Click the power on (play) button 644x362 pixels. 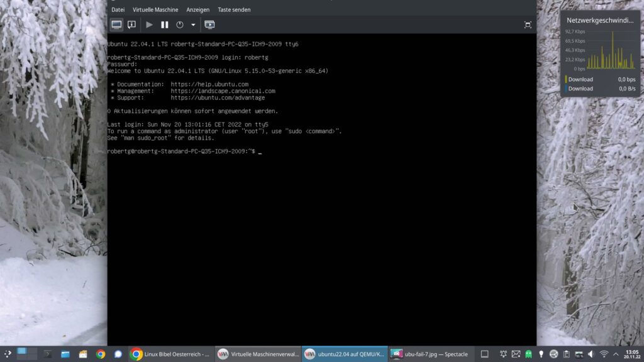[149, 25]
